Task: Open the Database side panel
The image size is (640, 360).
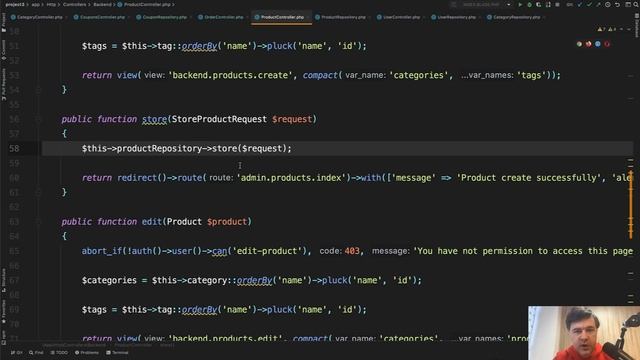Action: tap(637, 26)
